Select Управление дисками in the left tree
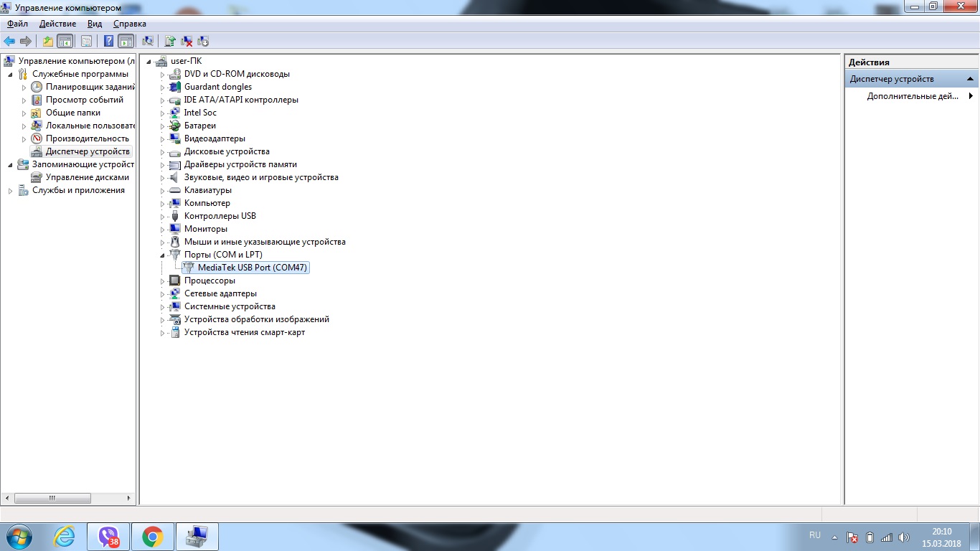980x551 pixels. (87, 177)
